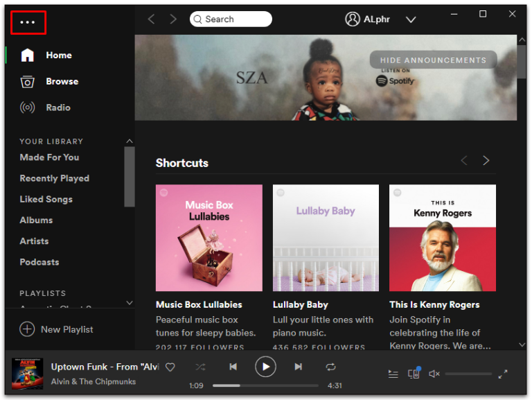Screen dimensions: 532x400
Task: Toggle shuffle playback
Action: [200, 367]
